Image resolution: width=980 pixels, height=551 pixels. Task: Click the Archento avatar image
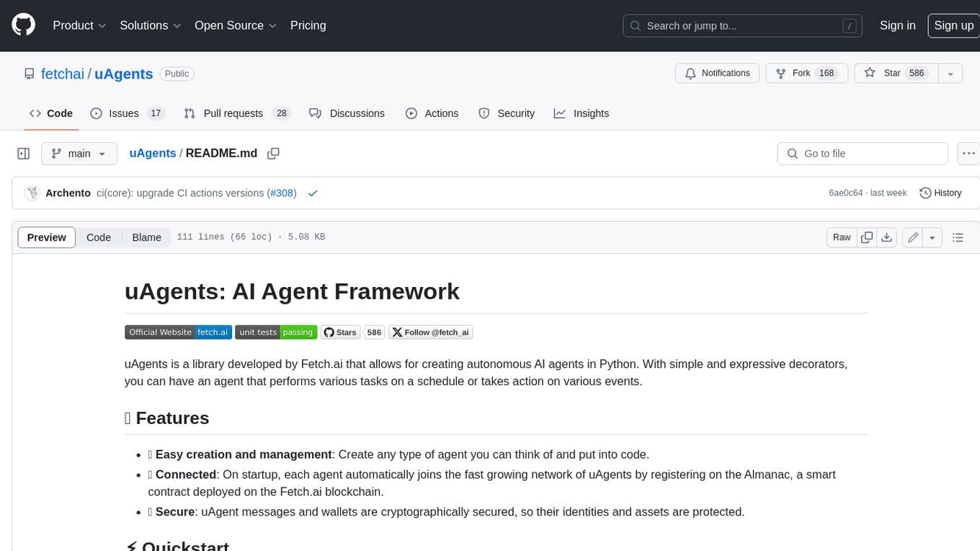[32, 193]
